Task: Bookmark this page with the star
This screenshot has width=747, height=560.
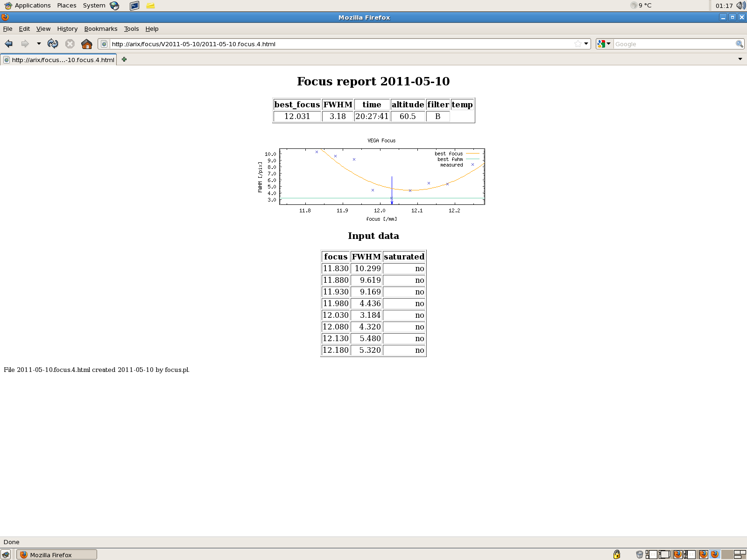Action: [578, 44]
